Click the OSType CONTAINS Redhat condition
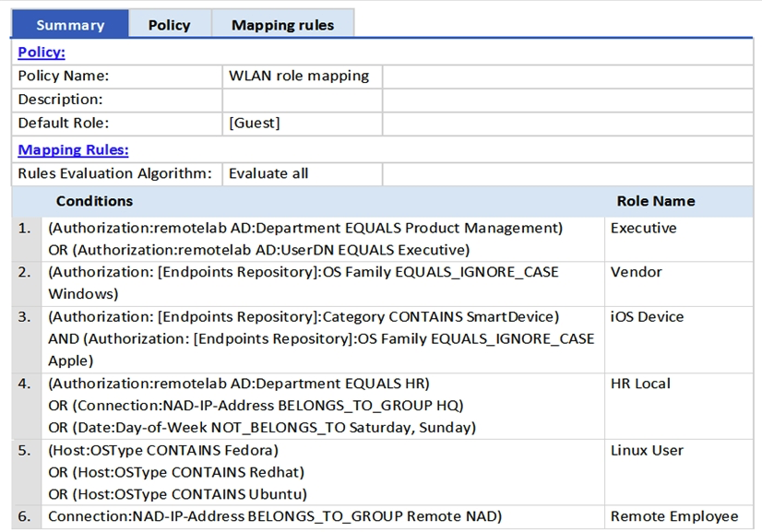The width and height of the screenshot is (762, 532). click(176, 472)
